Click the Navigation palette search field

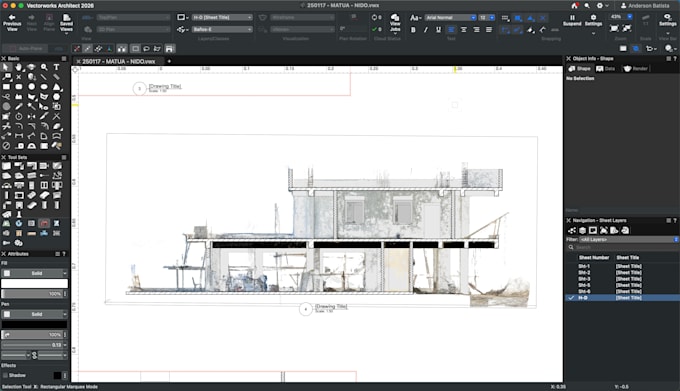(622, 247)
